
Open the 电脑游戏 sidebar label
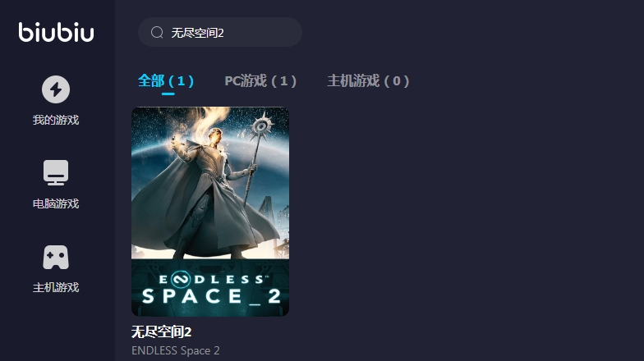coord(56,203)
